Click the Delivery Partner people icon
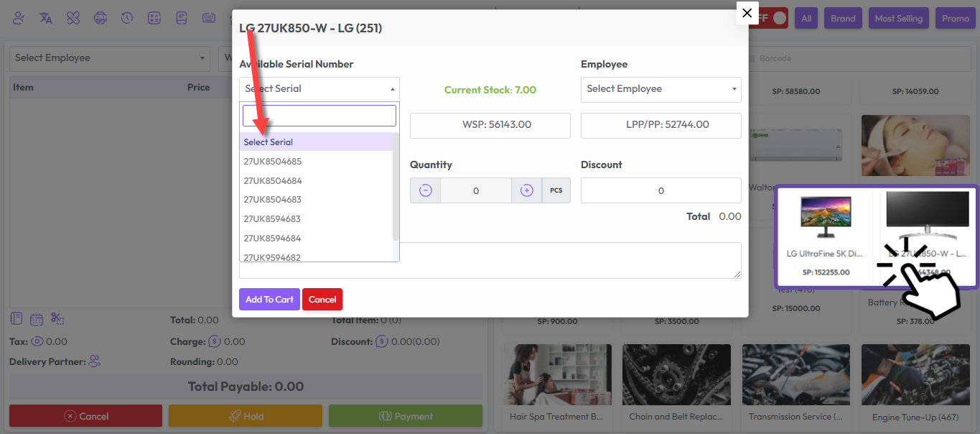The height and width of the screenshot is (434, 980). tap(95, 362)
